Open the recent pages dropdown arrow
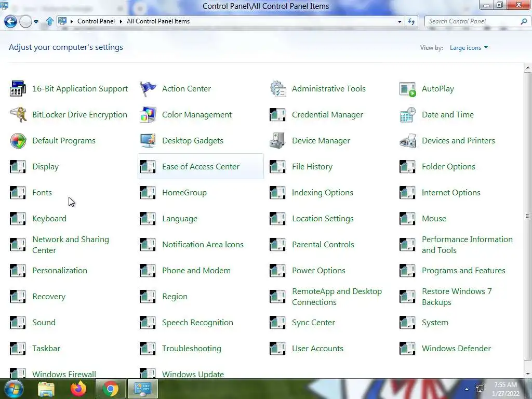This screenshot has width=532, height=399. (x=36, y=22)
